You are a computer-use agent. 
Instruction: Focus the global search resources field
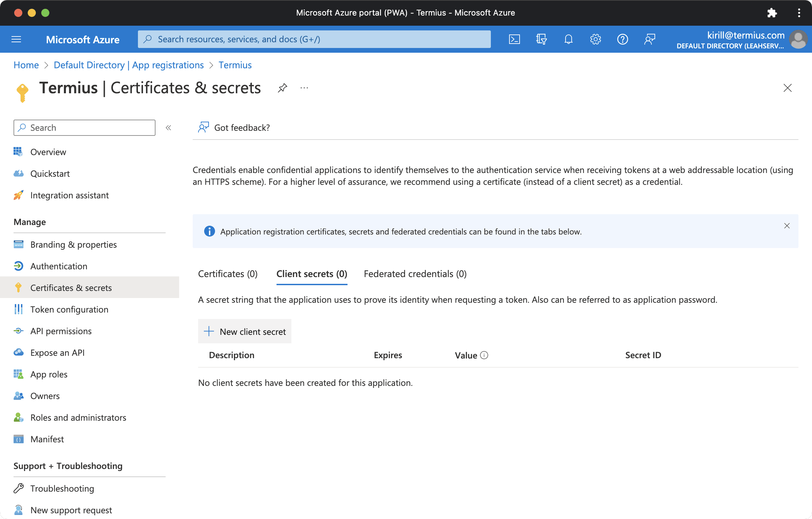coord(314,39)
